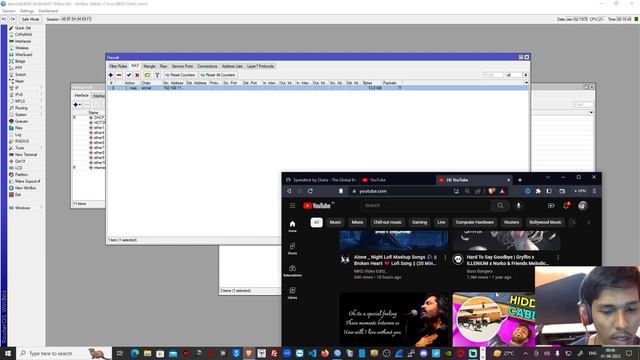Open Windows Start menu
Screen dimensions: 640x360
(8, 353)
